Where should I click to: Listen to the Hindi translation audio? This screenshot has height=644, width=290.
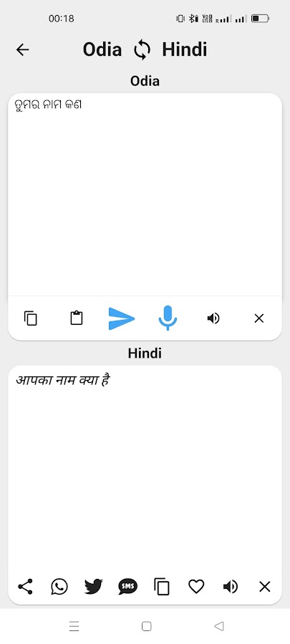click(x=231, y=587)
